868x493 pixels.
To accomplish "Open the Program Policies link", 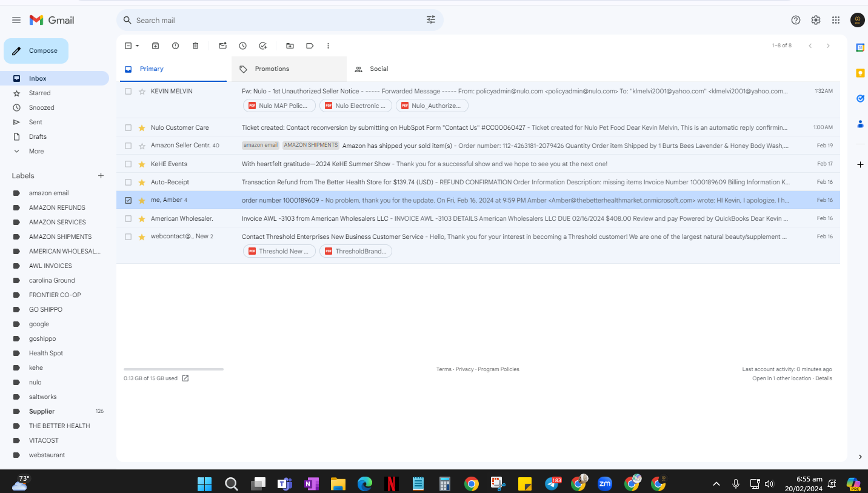I will point(498,369).
